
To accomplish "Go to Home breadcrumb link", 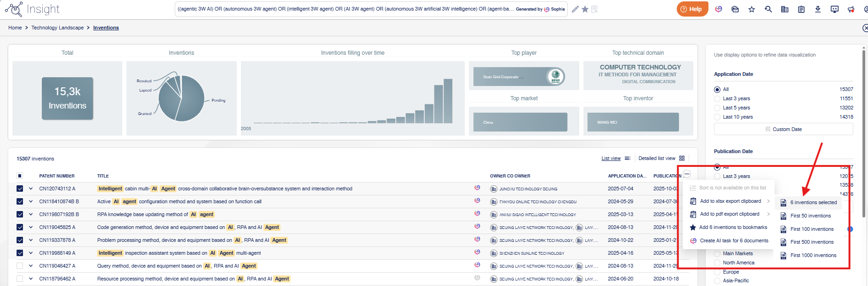I will pyautogui.click(x=15, y=28).
